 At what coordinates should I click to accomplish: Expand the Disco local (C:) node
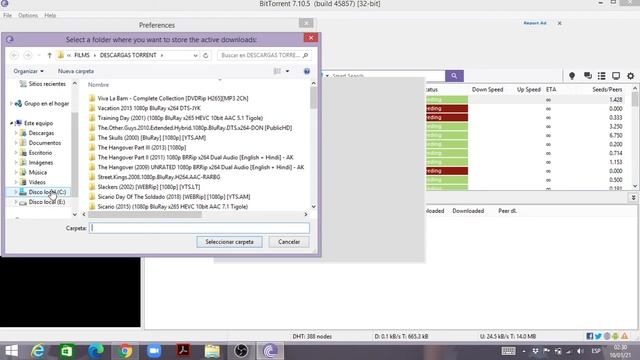pos(16,192)
